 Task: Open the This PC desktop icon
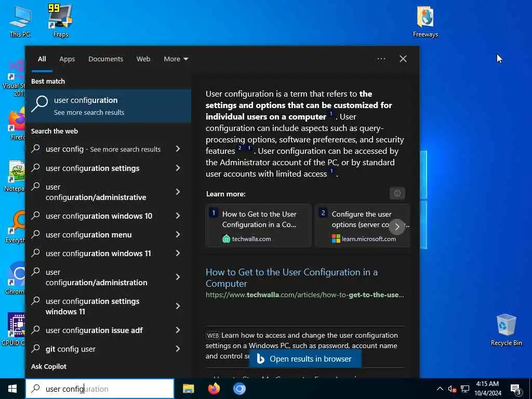pos(20,21)
